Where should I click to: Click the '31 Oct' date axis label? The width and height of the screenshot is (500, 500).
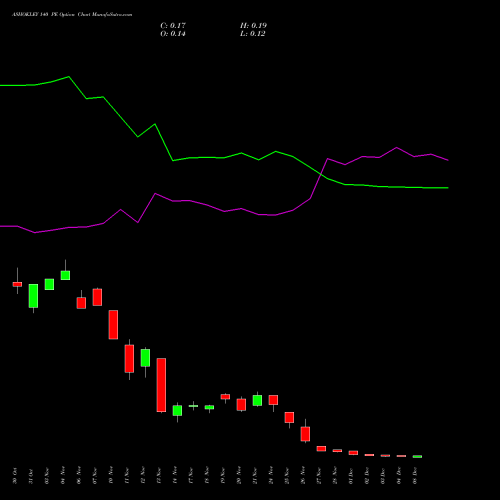31,476
